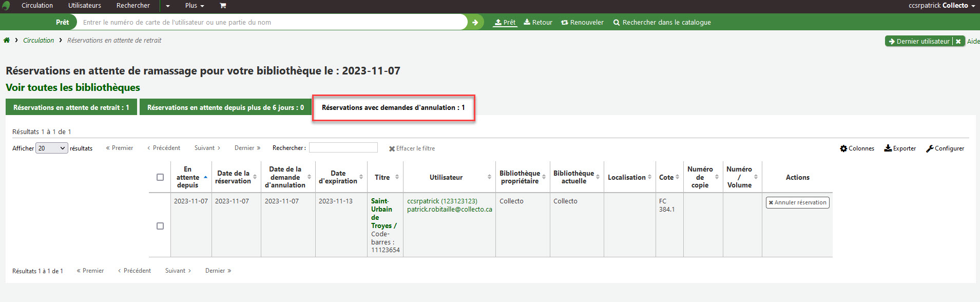Sort by Cote column
This screenshot has width=980, height=302.
(669, 177)
